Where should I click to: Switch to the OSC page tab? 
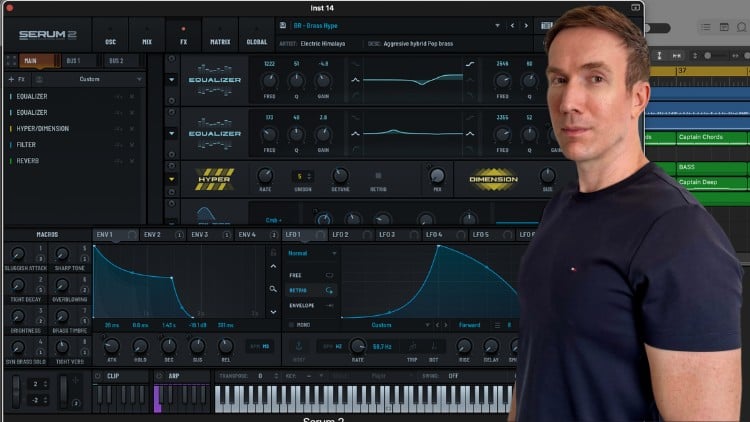tap(110, 35)
